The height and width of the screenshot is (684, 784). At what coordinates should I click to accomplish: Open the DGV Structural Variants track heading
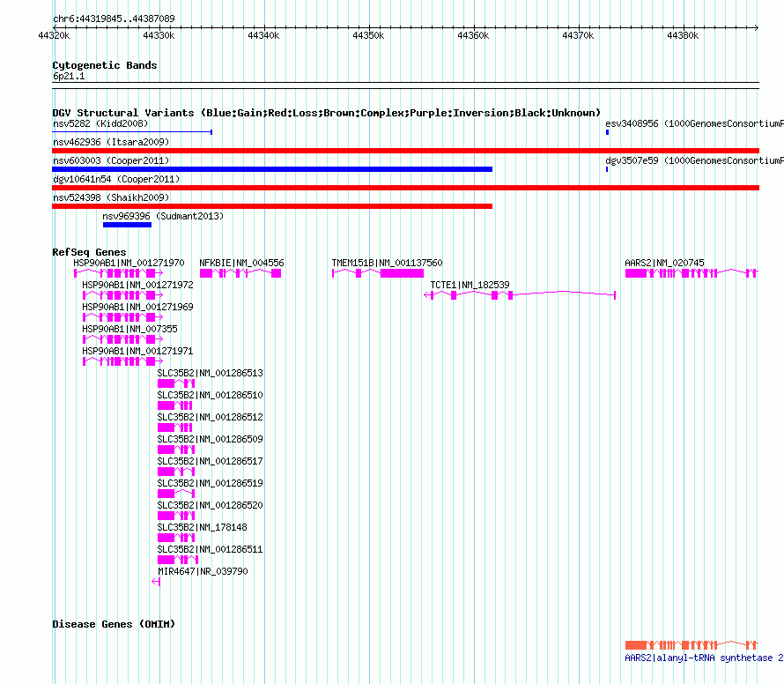[327, 113]
